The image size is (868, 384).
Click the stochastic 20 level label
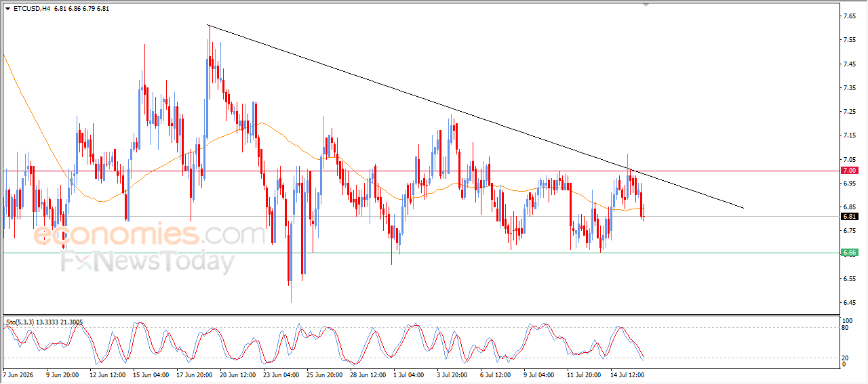[x=845, y=358]
